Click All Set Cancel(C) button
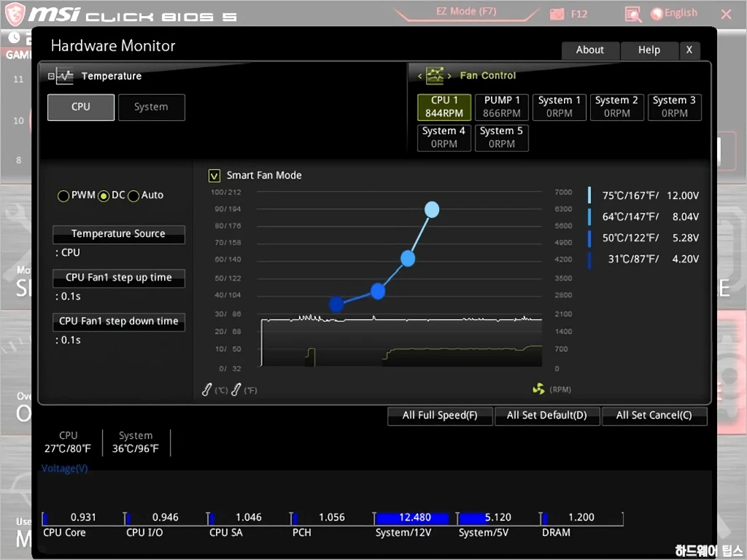The image size is (747, 560). 654,416
